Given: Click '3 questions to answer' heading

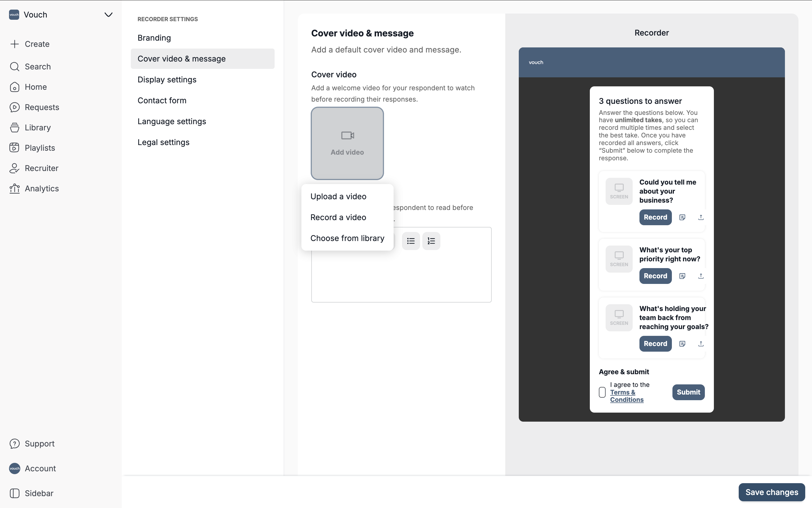Looking at the screenshot, I should click(640, 101).
